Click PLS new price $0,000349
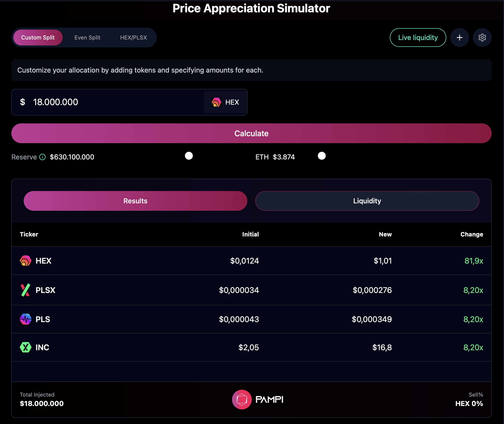Screen dimensions: 504x424 [372, 319]
